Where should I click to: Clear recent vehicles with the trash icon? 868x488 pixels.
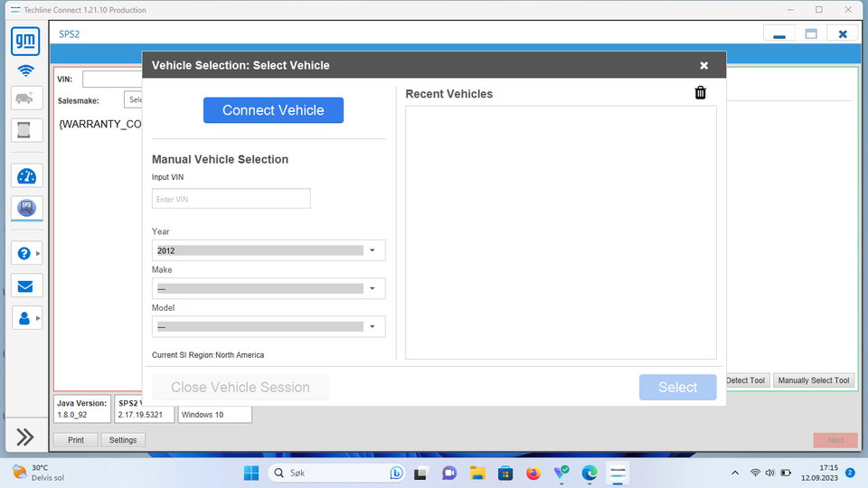(700, 93)
